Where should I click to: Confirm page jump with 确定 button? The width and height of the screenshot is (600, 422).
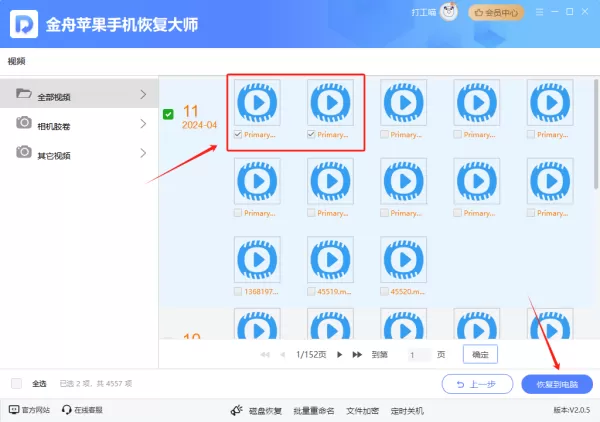(x=480, y=354)
